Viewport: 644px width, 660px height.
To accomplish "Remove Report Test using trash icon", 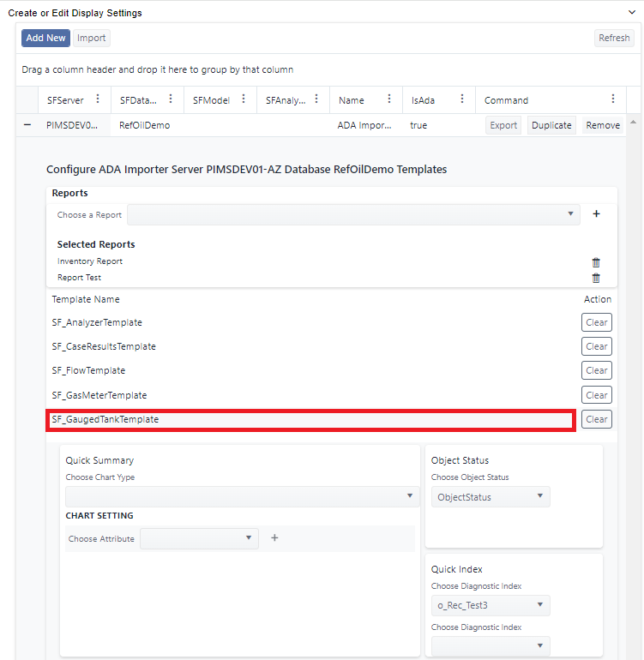I will point(596,278).
